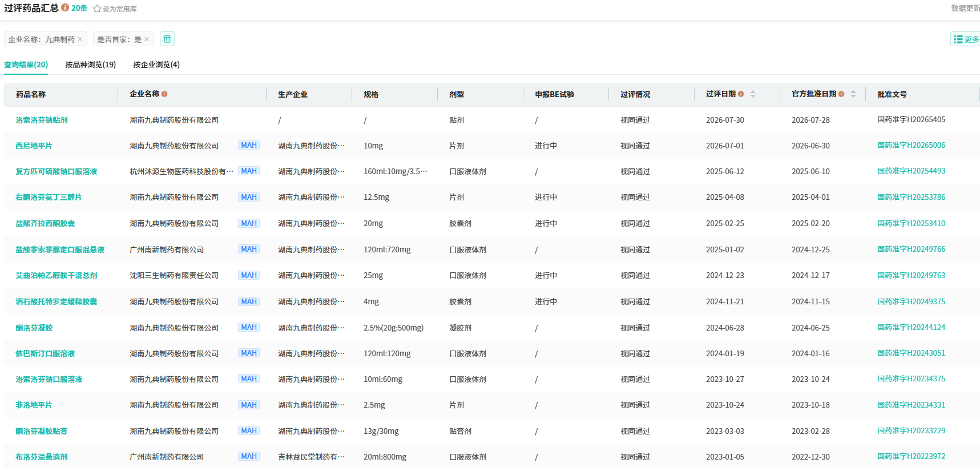
Task: Open the 洛索洛芬钠口服溶液 drug link
Action: coord(49,380)
